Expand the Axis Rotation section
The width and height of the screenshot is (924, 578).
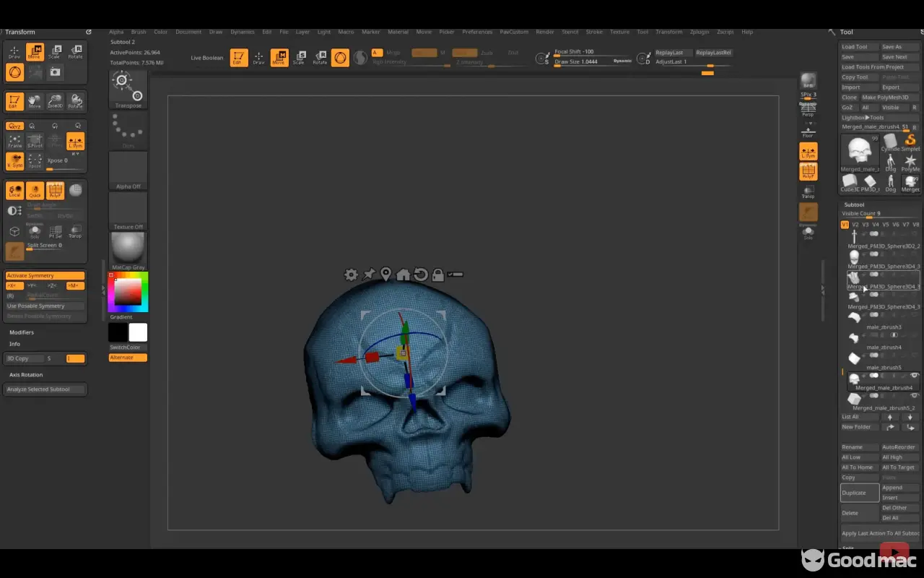point(26,375)
